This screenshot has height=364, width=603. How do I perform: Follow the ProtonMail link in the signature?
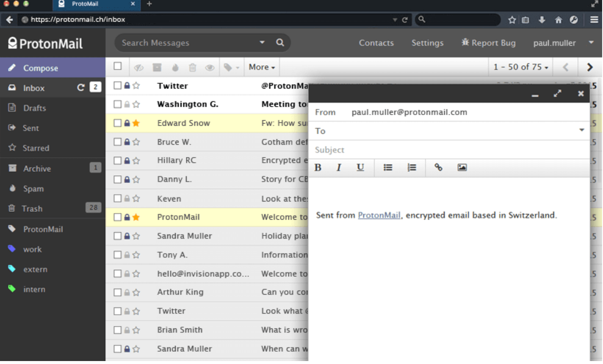379,215
